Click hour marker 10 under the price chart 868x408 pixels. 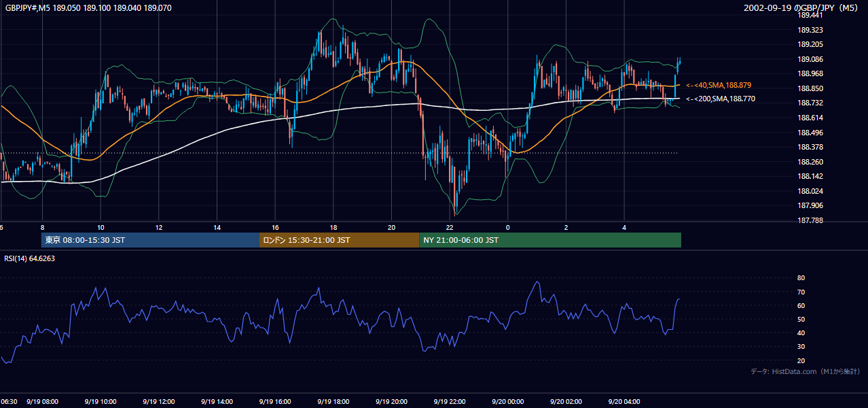(x=101, y=227)
